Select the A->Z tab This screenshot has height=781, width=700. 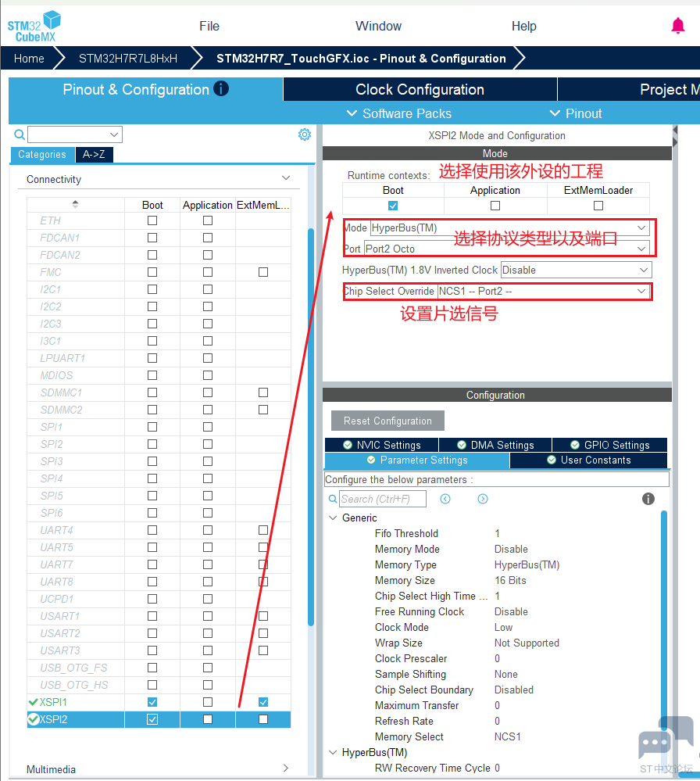pyautogui.click(x=94, y=155)
